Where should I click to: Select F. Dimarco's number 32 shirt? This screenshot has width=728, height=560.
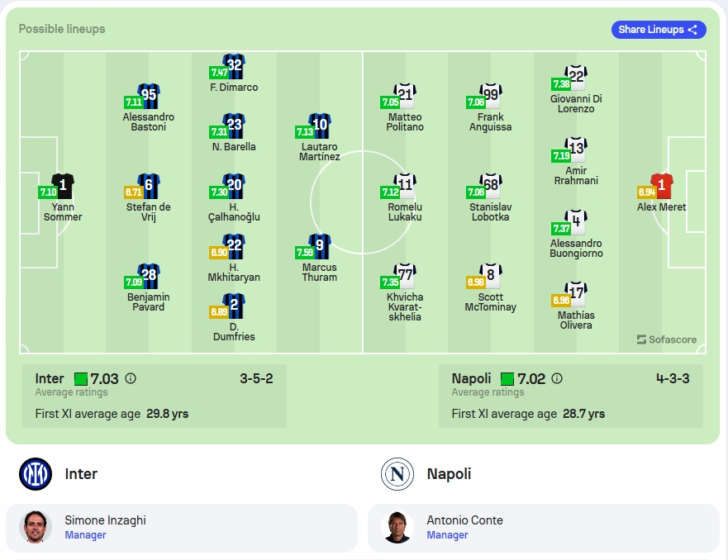click(234, 66)
